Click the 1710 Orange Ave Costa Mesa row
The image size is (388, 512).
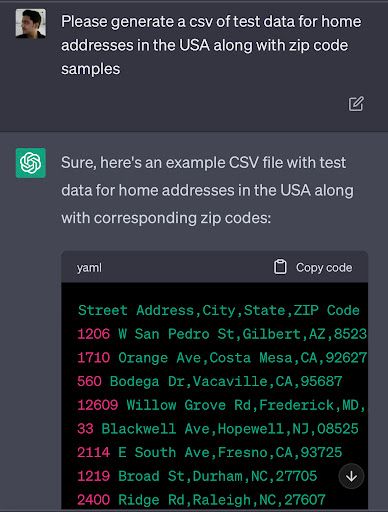coord(222,358)
